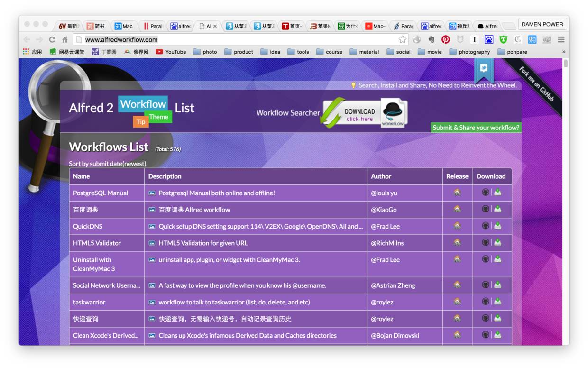Open screenshot image icon for 快递查询 description
588x368 pixels.
(152, 319)
